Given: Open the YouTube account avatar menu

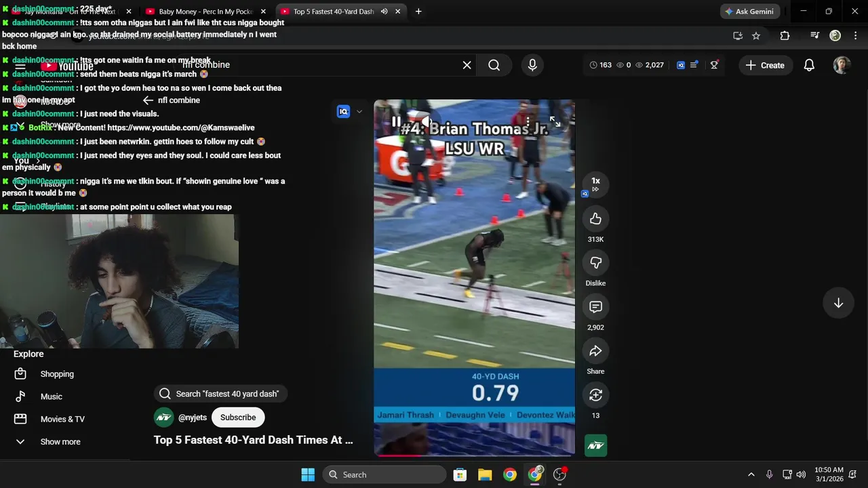Looking at the screenshot, I should pyautogui.click(x=842, y=65).
